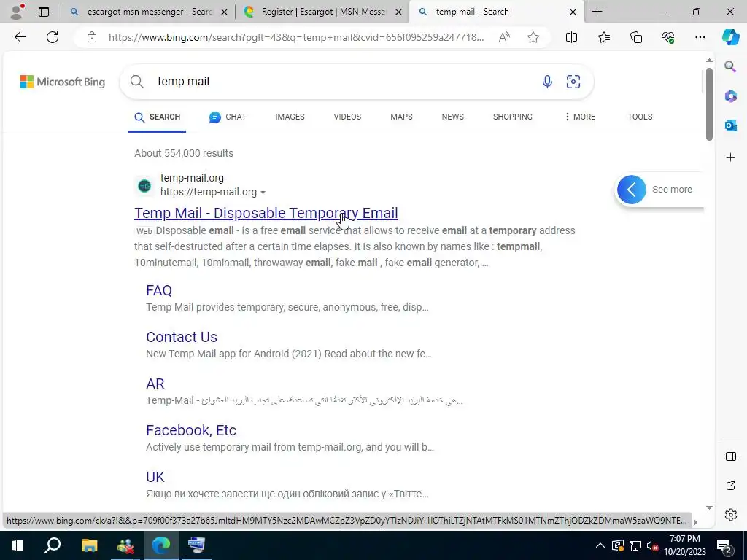Refresh the current page
This screenshot has height=560, width=747.
click(x=53, y=37)
